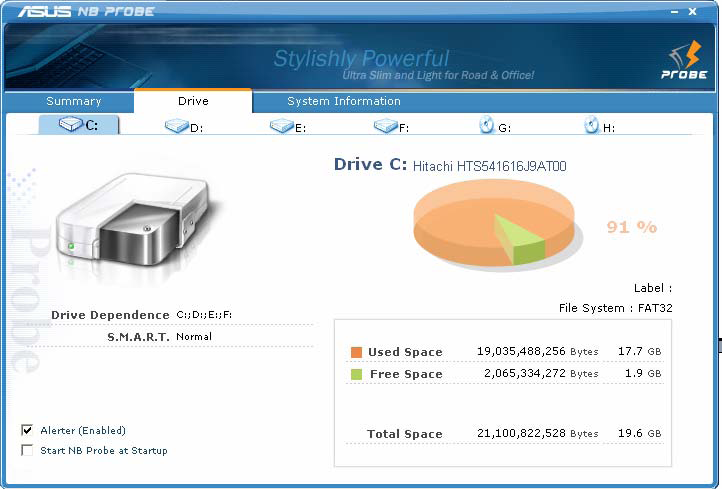Viewport: 722px width, 489px height.
Task: Disable the Alerter checkbox
Action: point(27,430)
